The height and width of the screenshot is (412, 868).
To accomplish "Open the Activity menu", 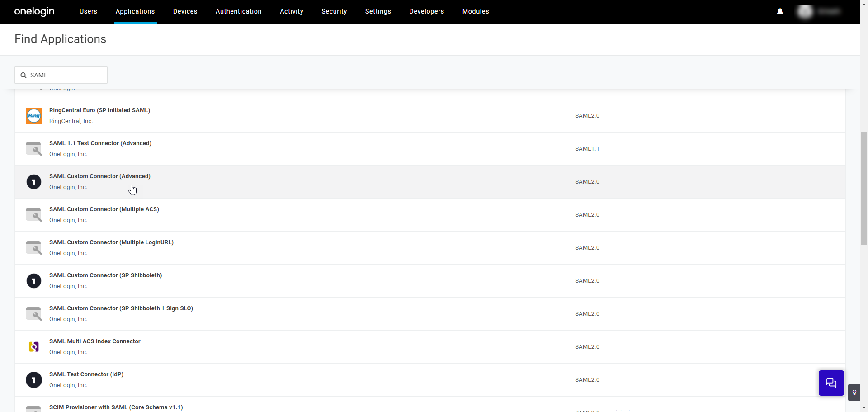I will click(x=292, y=11).
